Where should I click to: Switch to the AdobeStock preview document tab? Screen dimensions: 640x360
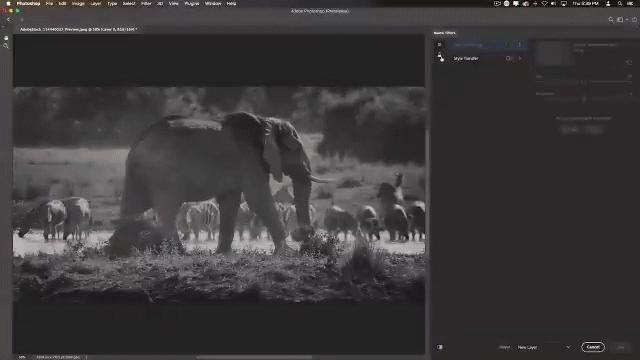tap(78, 29)
